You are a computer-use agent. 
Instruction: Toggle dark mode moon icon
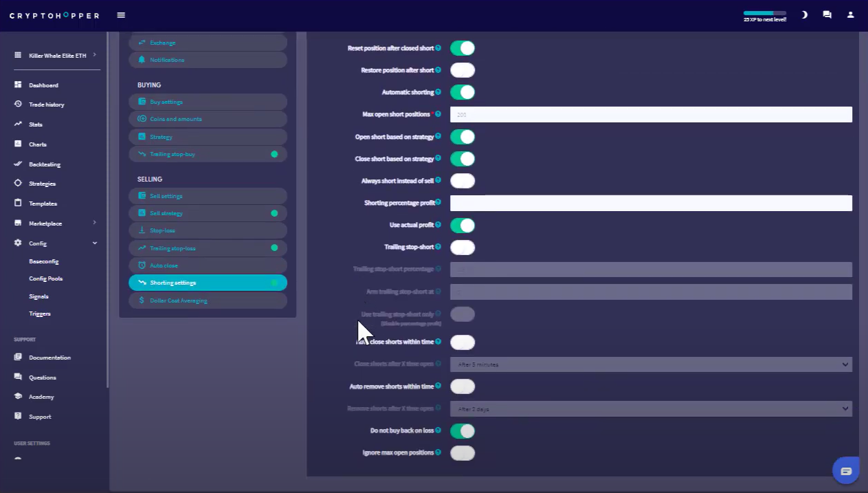804,14
